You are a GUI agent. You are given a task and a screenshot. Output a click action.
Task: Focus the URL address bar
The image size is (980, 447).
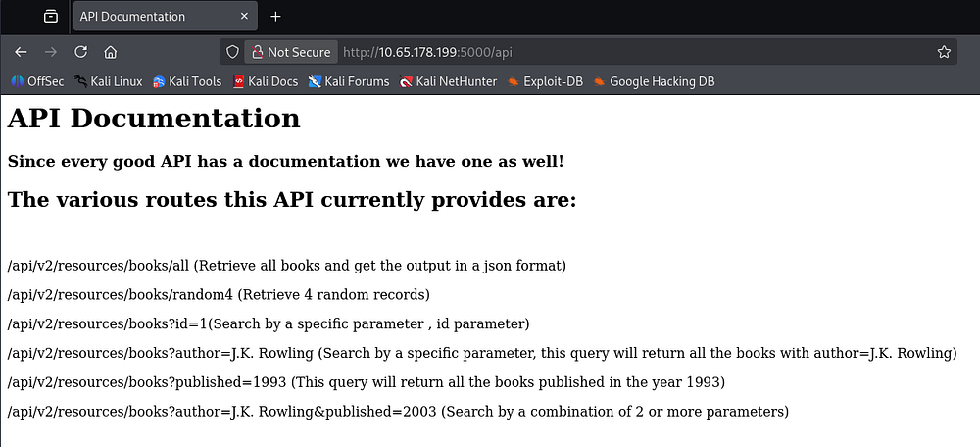pyautogui.click(x=588, y=52)
